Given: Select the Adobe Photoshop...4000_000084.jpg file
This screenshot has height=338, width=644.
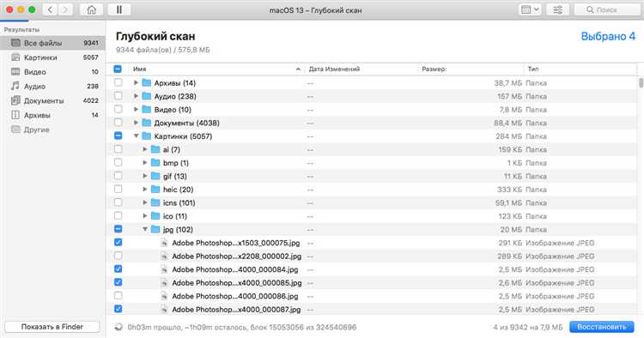Looking at the screenshot, I should pyautogui.click(x=372, y=269).
